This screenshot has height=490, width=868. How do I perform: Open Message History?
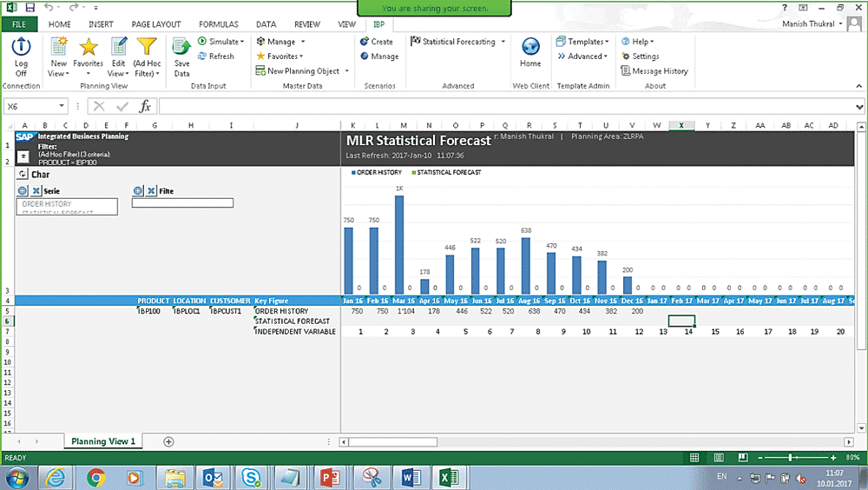point(654,71)
